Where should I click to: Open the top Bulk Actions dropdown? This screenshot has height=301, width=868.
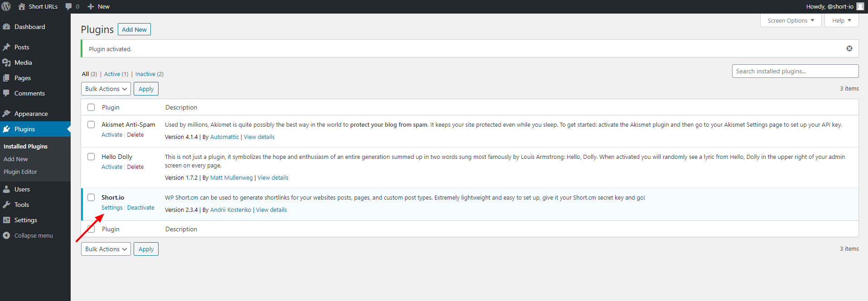click(x=106, y=89)
